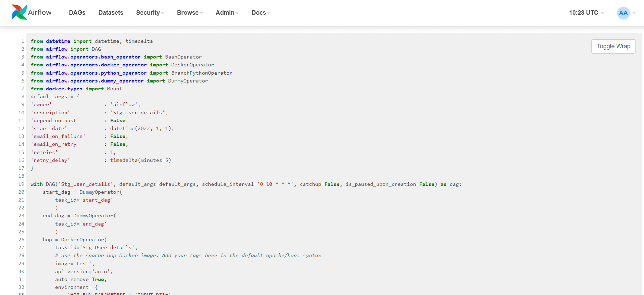The image size is (644, 295).
Task: Click the datetime(2022, 1, 1) start_date value
Action: point(142,128)
